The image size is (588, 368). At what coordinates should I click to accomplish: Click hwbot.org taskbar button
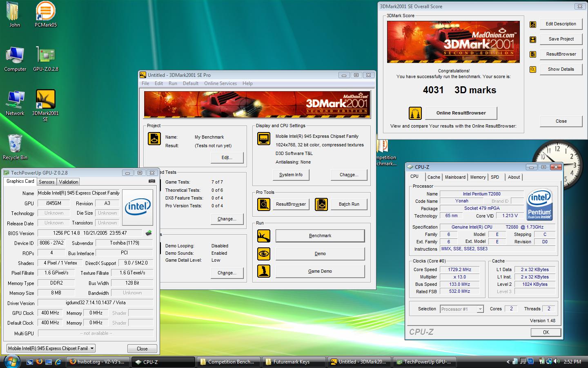pyautogui.click(x=98, y=362)
